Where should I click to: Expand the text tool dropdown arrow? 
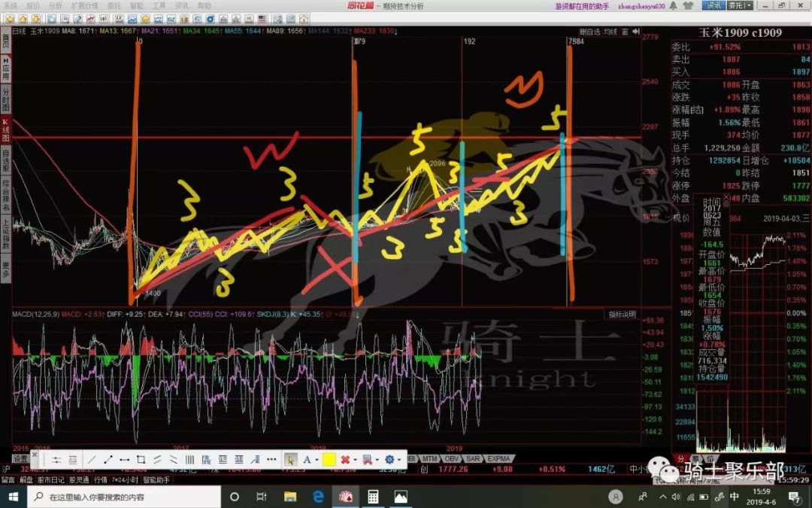pyautogui.click(x=317, y=461)
